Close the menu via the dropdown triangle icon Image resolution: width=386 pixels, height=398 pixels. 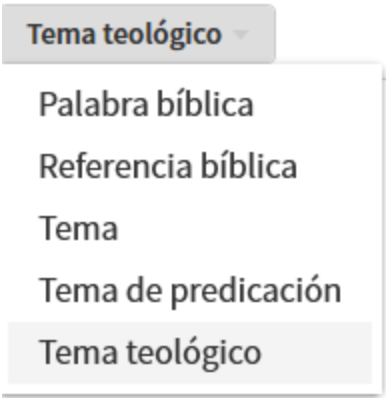point(241,34)
